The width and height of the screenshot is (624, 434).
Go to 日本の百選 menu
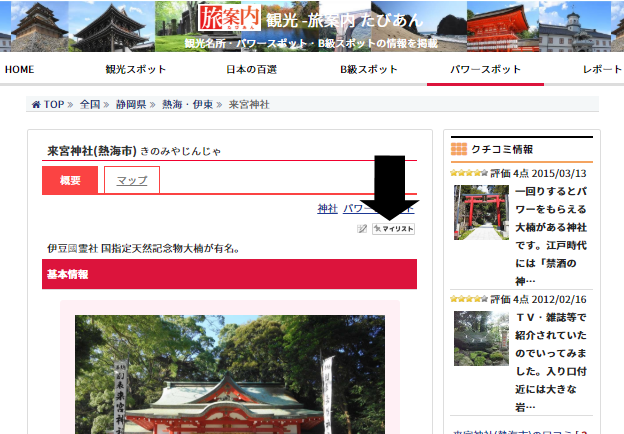pos(251,69)
